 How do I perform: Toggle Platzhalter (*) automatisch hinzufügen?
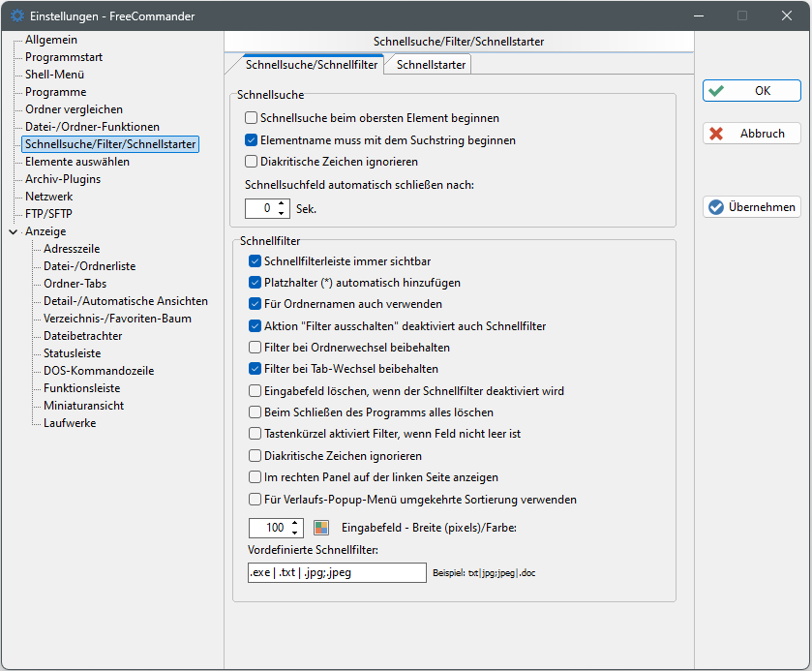[255, 282]
